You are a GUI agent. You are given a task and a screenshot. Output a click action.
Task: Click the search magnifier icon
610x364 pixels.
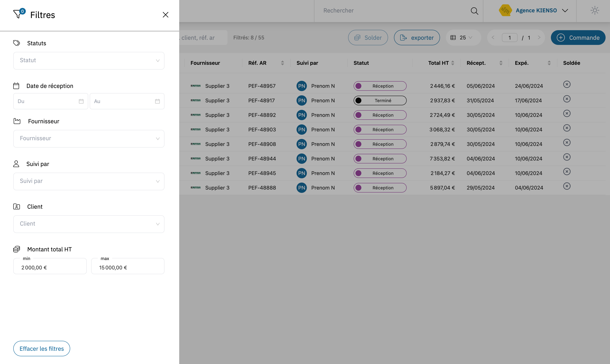coord(474,11)
